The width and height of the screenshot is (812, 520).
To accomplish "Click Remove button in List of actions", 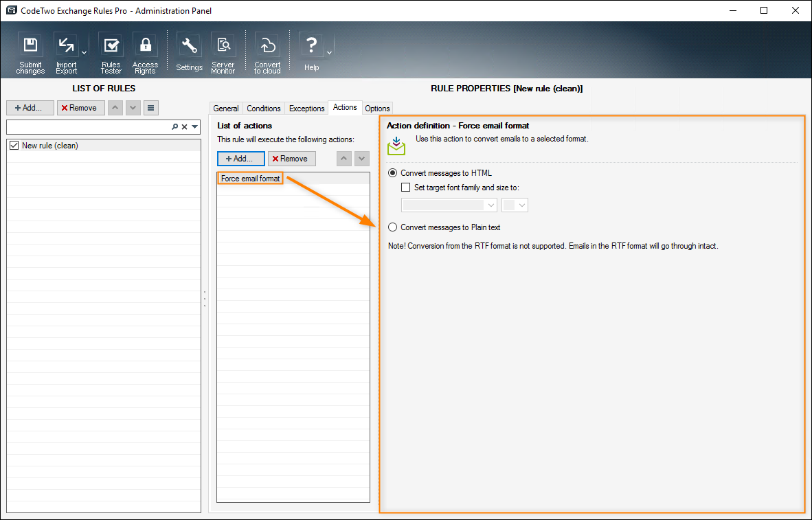I will point(291,159).
